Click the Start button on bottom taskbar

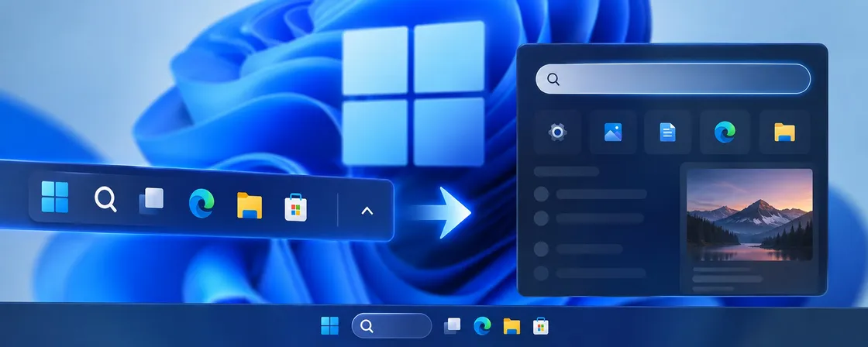click(x=330, y=326)
